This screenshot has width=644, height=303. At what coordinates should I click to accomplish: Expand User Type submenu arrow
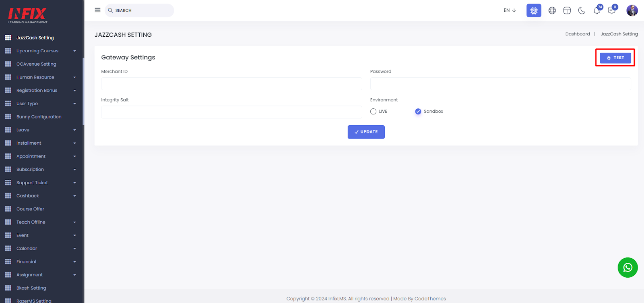[74, 104]
